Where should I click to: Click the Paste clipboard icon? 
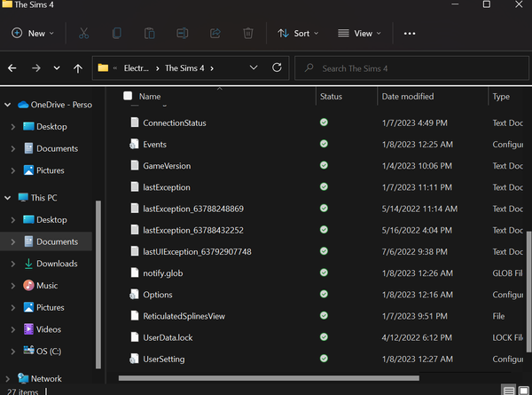(150, 33)
